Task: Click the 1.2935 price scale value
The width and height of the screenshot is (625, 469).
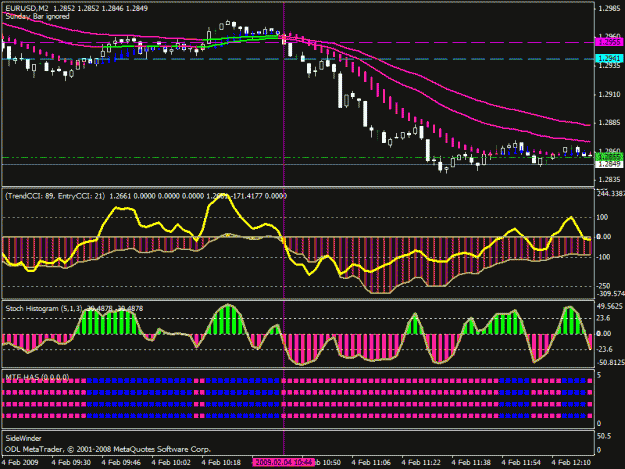Action: [x=610, y=66]
